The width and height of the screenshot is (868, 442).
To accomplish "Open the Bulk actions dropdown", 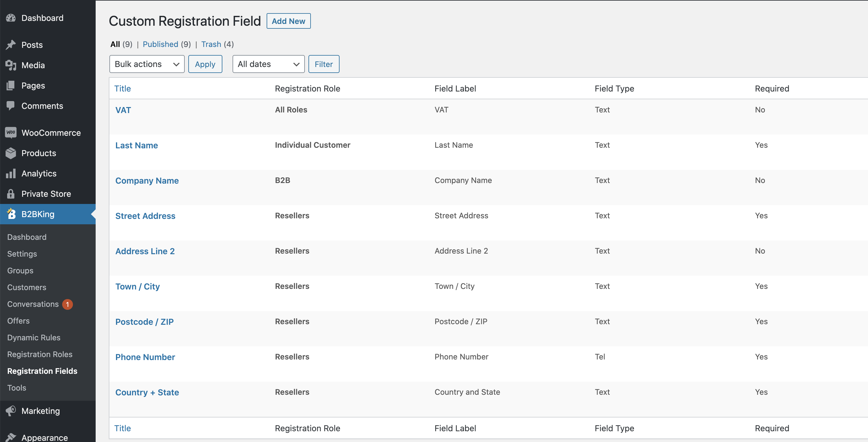I will [x=147, y=64].
